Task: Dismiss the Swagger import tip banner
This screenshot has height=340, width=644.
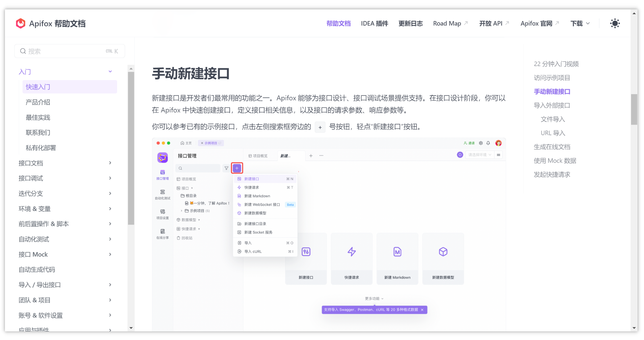Action: [x=422, y=309]
